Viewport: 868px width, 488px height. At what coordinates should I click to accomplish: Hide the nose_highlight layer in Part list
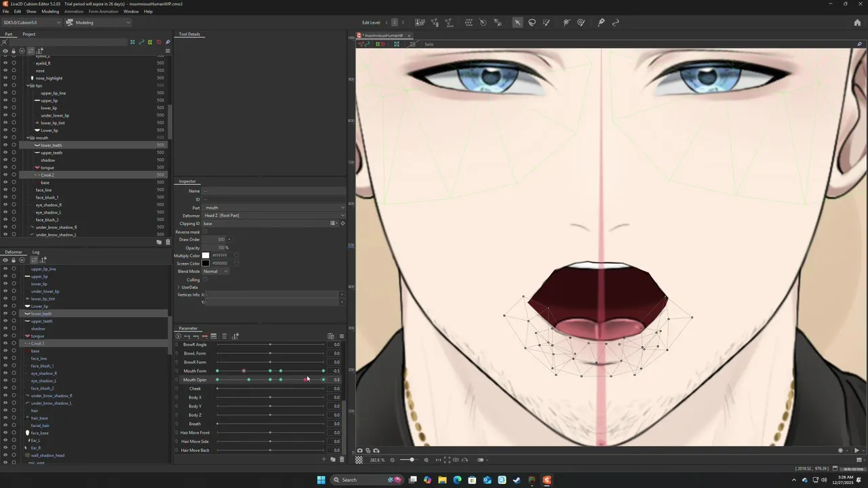click(x=5, y=78)
